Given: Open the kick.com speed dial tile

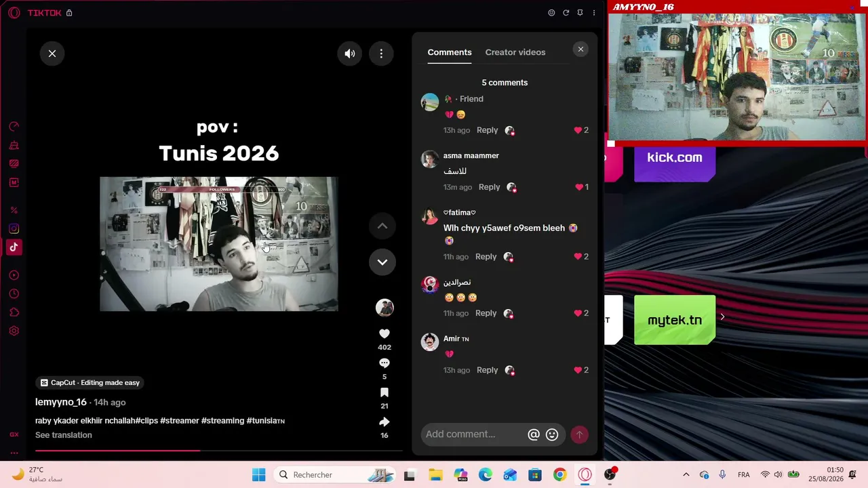Looking at the screenshot, I should tap(675, 163).
